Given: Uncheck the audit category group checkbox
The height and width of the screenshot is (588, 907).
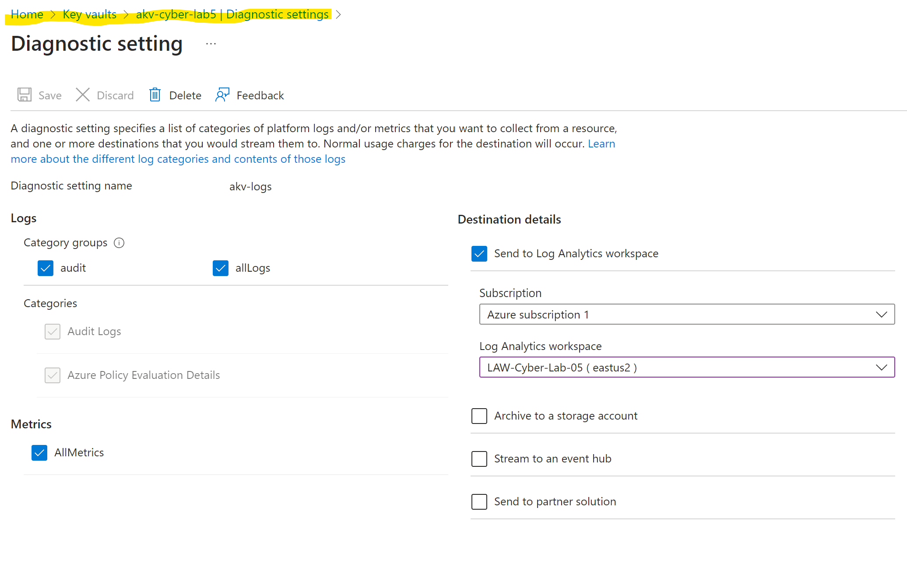Looking at the screenshot, I should [x=46, y=268].
